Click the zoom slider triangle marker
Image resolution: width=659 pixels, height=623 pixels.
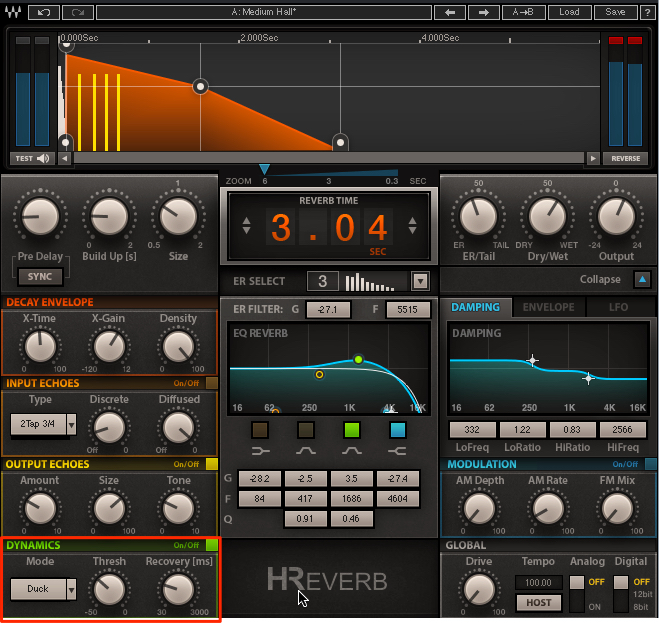point(264,169)
